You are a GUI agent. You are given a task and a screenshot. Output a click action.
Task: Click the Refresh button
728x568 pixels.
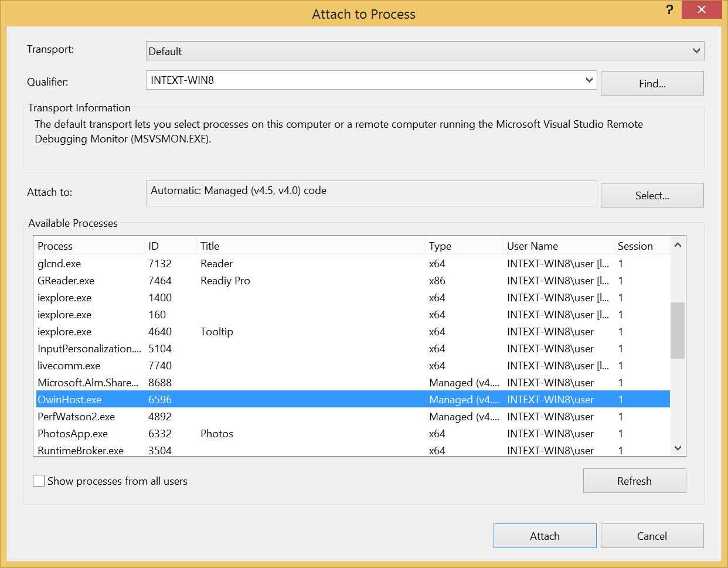634,481
